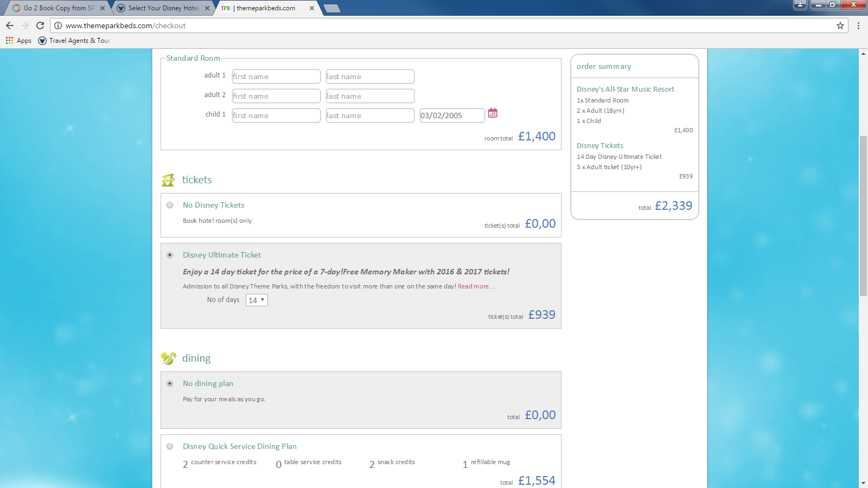Select the No Disney Tickets option

[170, 205]
